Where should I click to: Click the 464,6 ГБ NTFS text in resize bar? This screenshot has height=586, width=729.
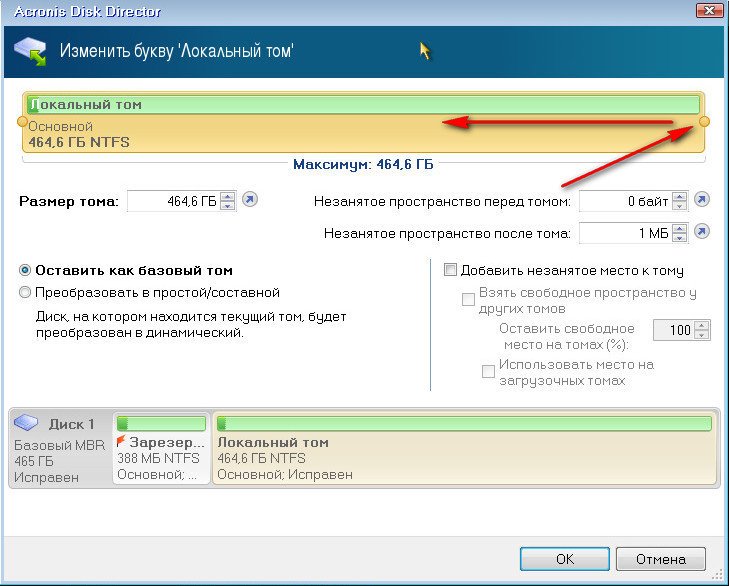coord(79,142)
